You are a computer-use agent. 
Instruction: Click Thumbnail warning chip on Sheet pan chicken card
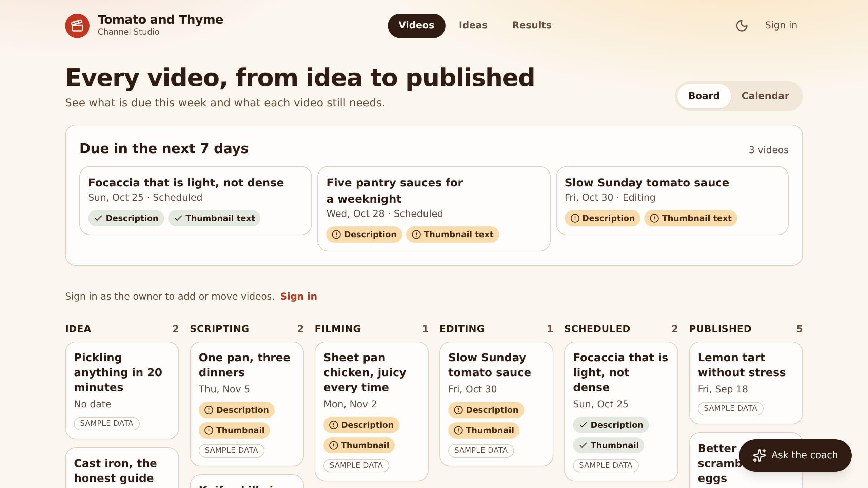pos(359,445)
